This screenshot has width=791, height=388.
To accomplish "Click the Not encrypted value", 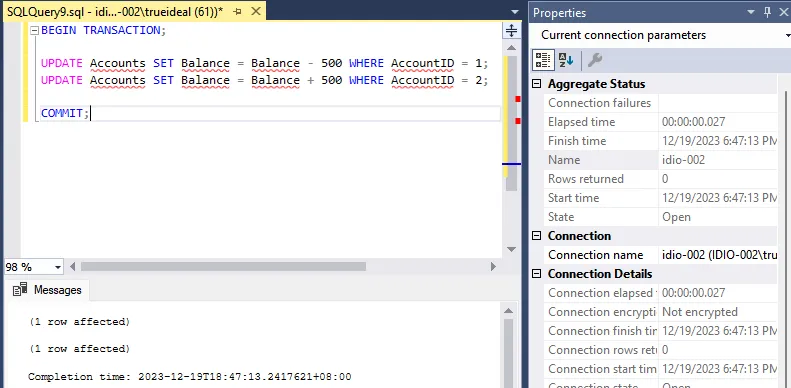I will pyautogui.click(x=700, y=312).
